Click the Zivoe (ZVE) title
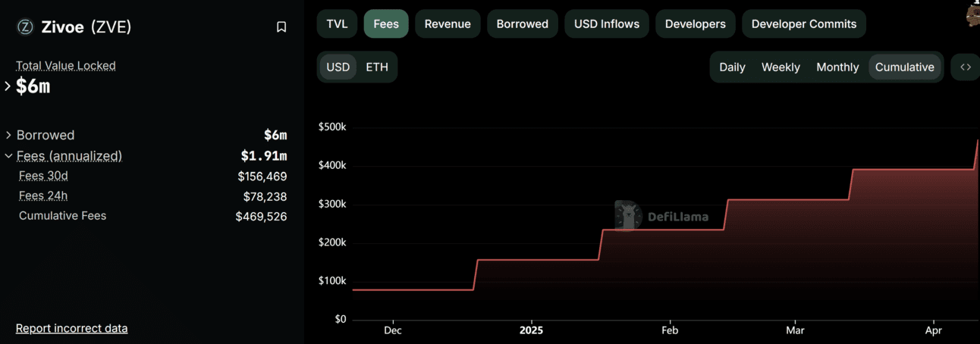The image size is (980, 344). tap(86, 27)
